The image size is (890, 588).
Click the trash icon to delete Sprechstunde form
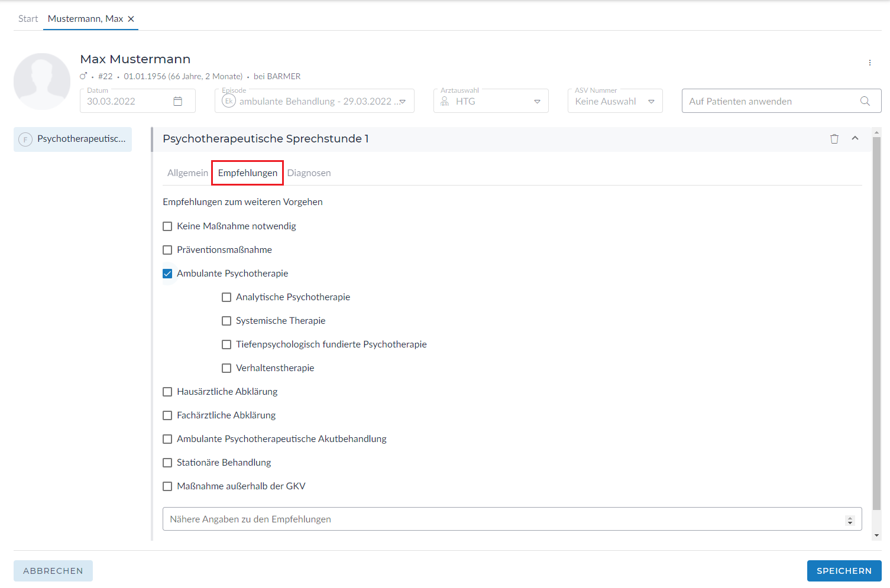point(834,139)
